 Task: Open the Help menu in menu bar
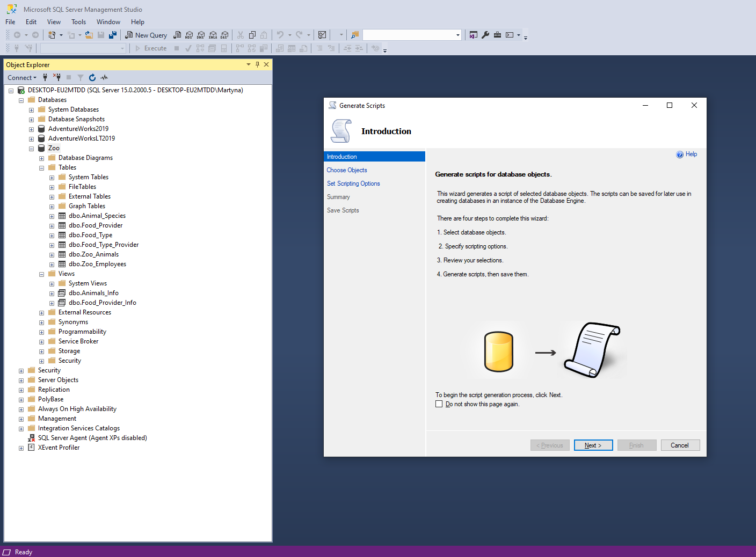(137, 22)
